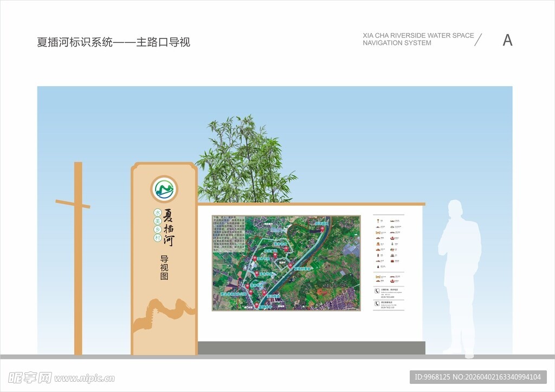Click the pavilion icon at the top of the legend
Viewport: 555px width, 392px height.
[377, 220]
